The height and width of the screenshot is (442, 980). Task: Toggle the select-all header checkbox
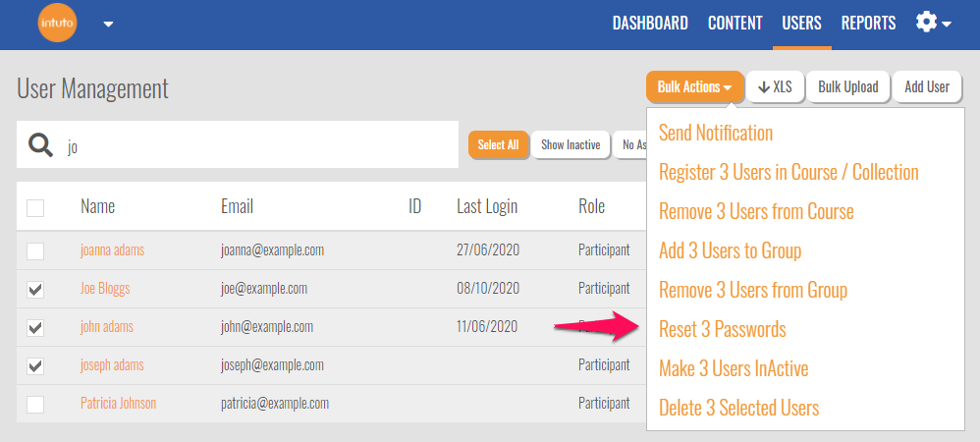click(x=35, y=207)
